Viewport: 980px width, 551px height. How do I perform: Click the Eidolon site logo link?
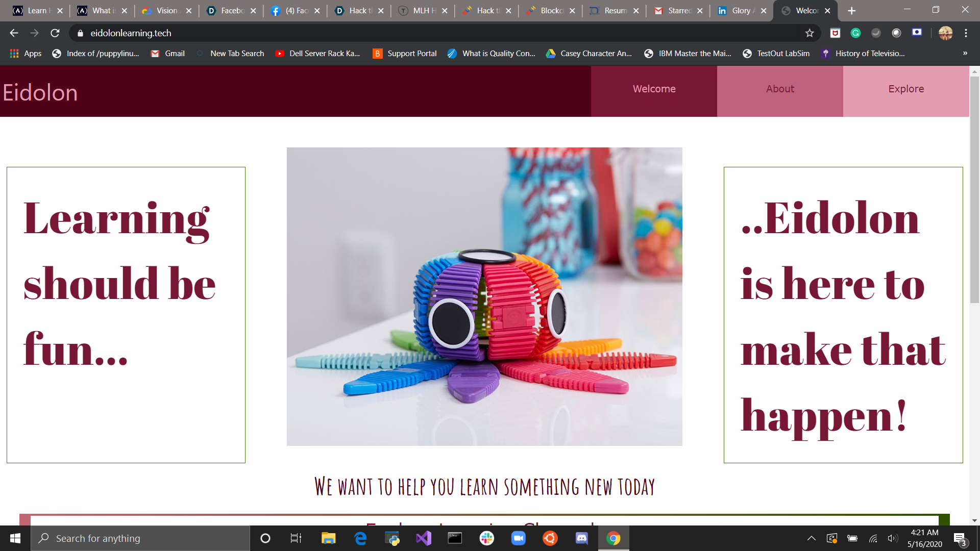[40, 93]
